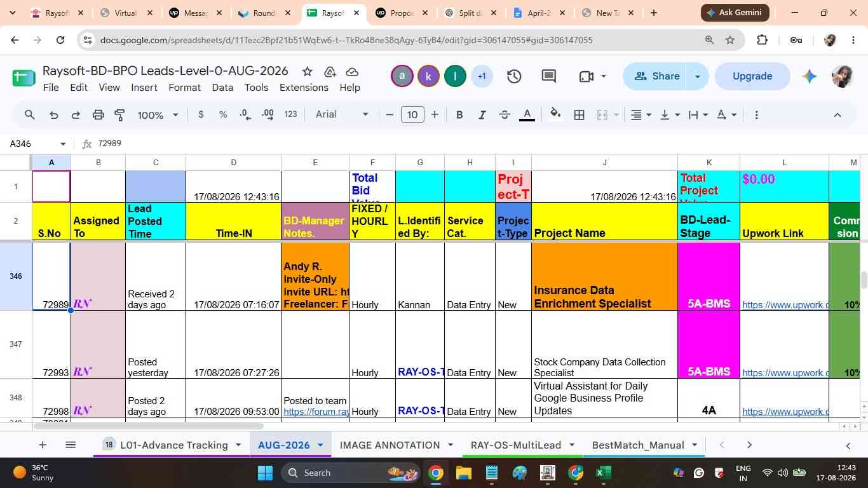
Task: Toggle italic formatting
Action: point(482,115)
